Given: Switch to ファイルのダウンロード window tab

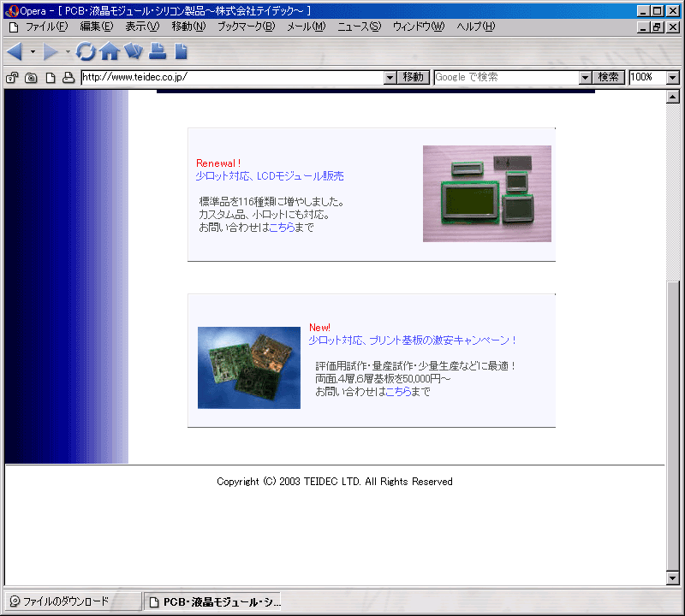Looking at the screenshot, I should coord(72,601).
